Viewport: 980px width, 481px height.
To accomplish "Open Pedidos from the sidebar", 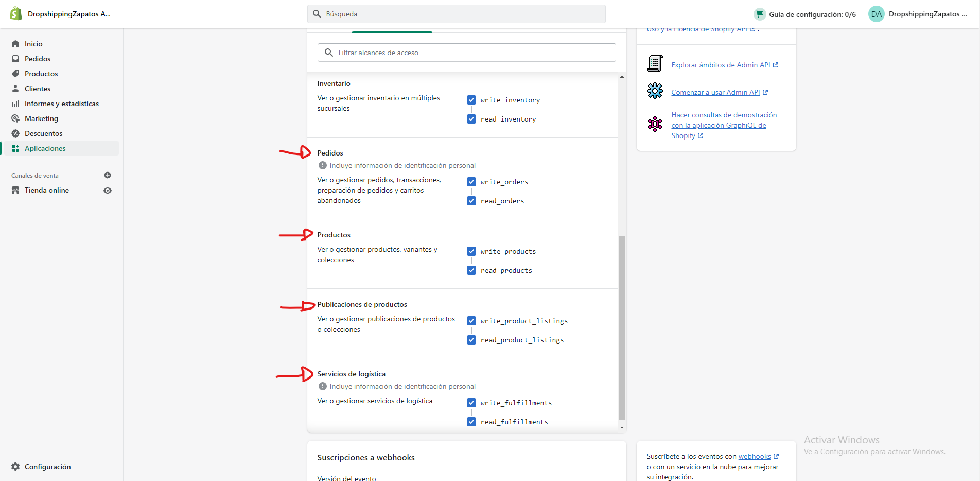I will click(37, 58).
